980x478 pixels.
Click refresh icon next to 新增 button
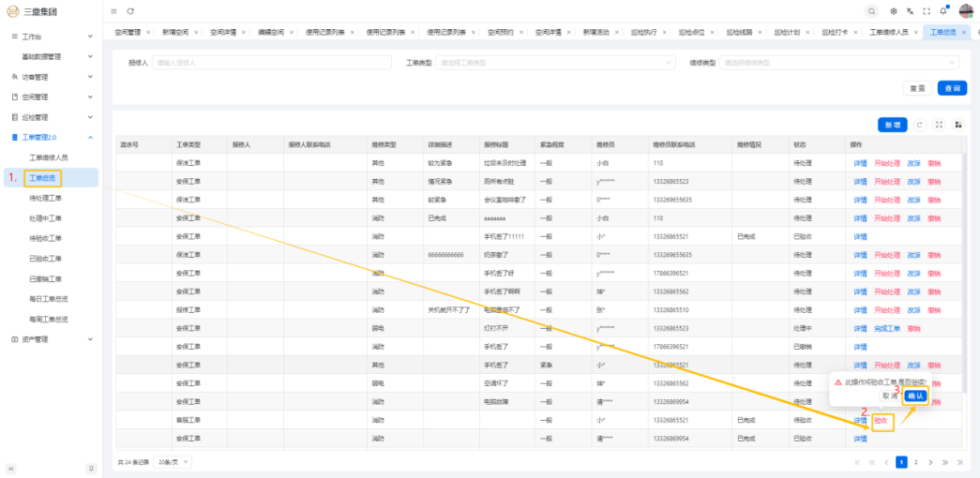[920, 125]
